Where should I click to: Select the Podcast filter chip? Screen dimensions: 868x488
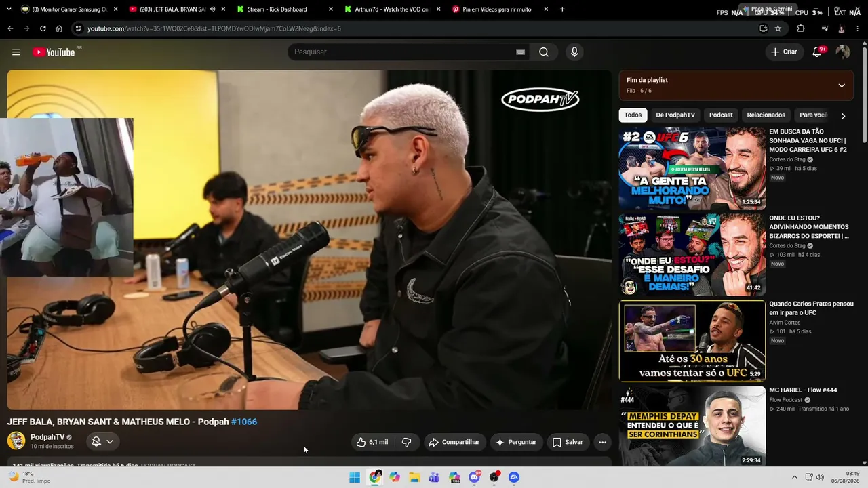[721, 115]
